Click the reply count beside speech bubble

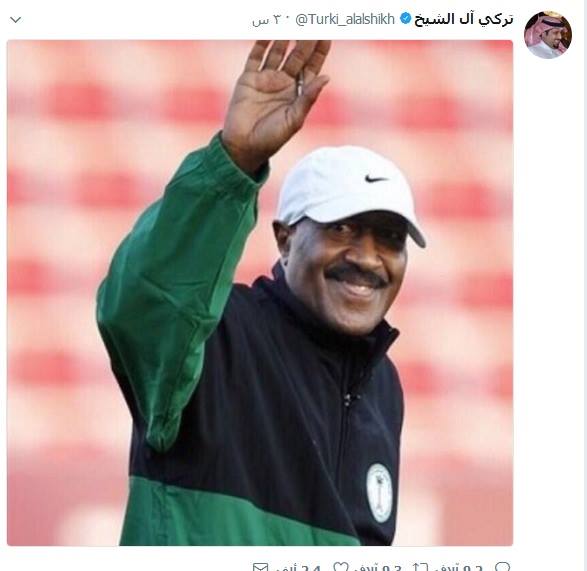458,567
